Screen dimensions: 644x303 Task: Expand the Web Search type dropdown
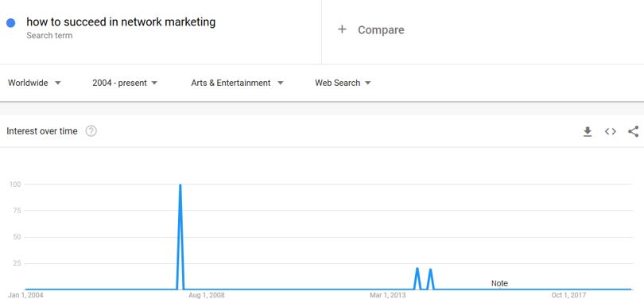(x=343, y=83)
